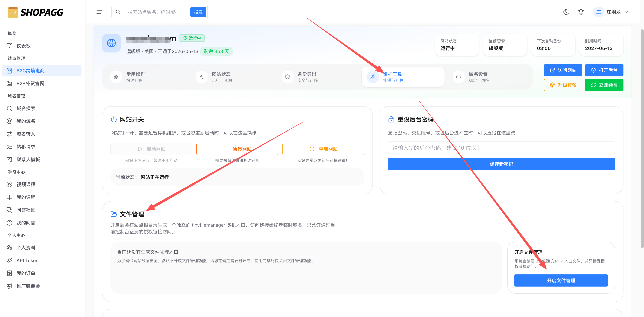The image size is (644, 317).
Task: Click the 打开后台 button
Action: tap(604, 70)
